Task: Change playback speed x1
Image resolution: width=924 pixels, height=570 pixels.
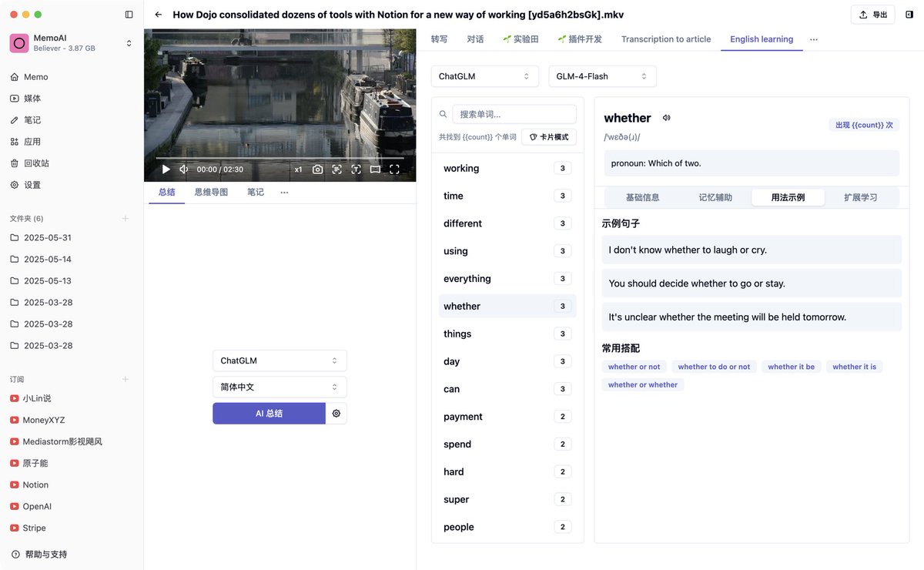Action: 298,169
